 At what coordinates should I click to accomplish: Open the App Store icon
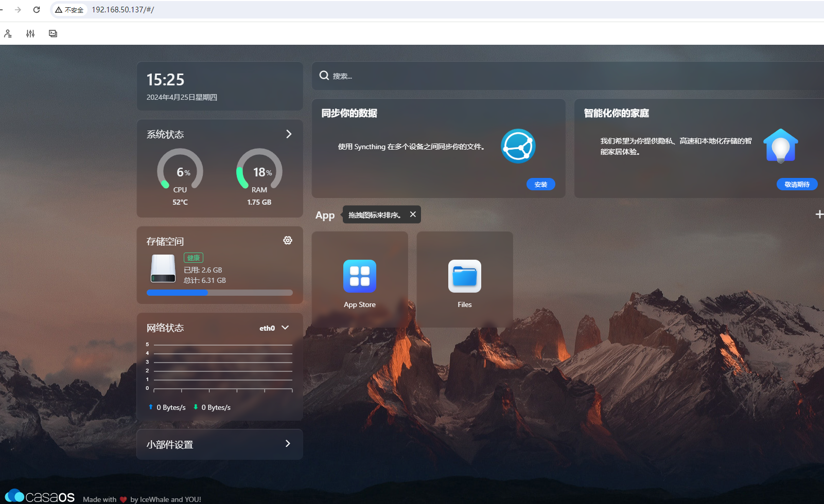tap(359, 277)
